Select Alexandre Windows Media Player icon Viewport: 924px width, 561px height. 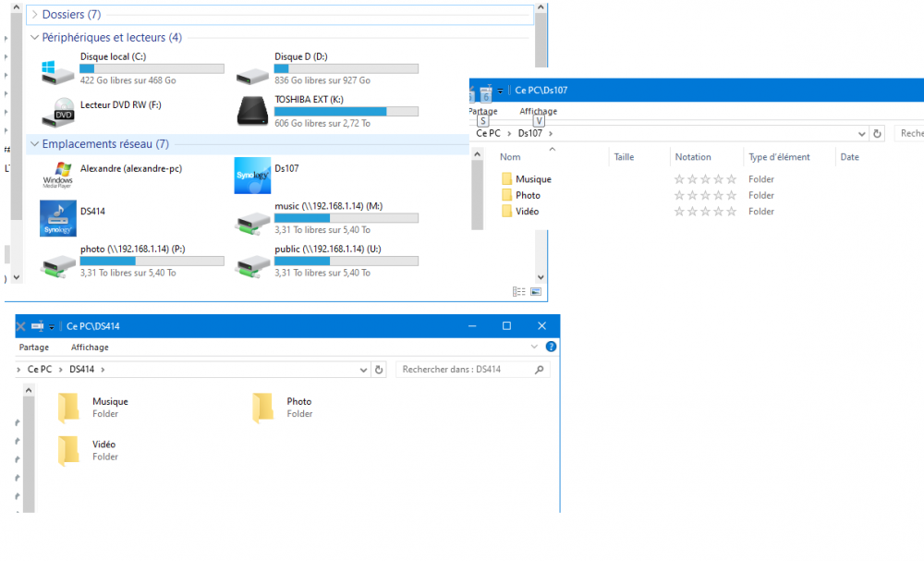[58, 175]
